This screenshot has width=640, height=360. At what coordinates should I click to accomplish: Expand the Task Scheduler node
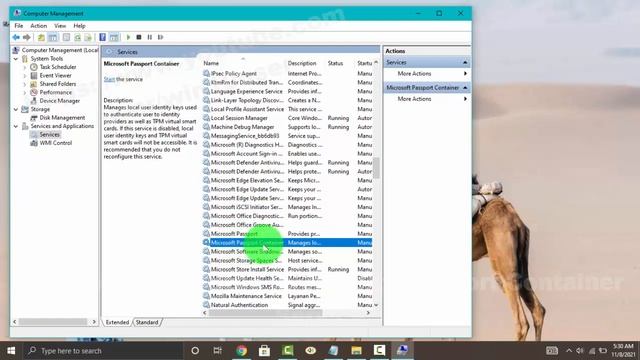(x=24, y=67)
